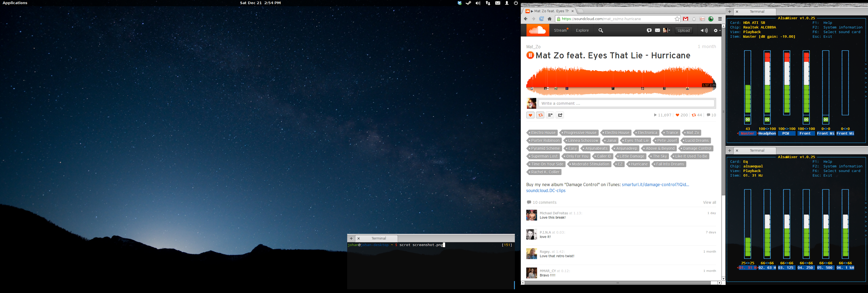The height and width of the screenshot is (293, 868).
Task: Open the Gmail extension icon
Action: point(685,19)
